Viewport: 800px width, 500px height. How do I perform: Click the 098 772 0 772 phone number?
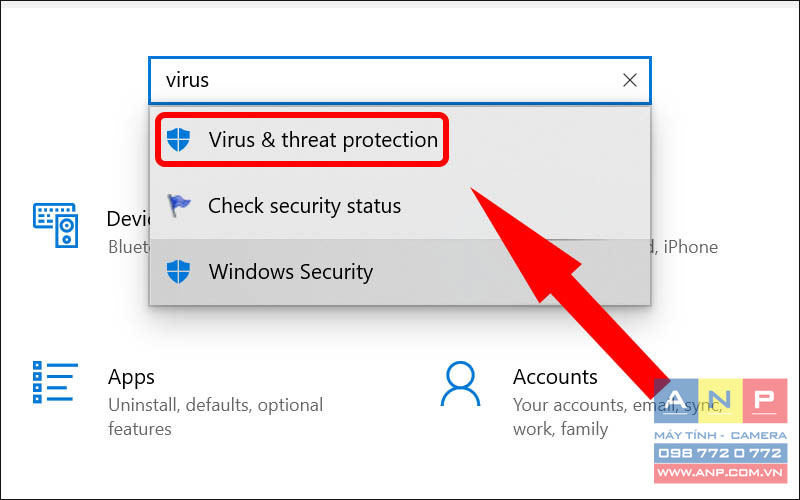720,453
